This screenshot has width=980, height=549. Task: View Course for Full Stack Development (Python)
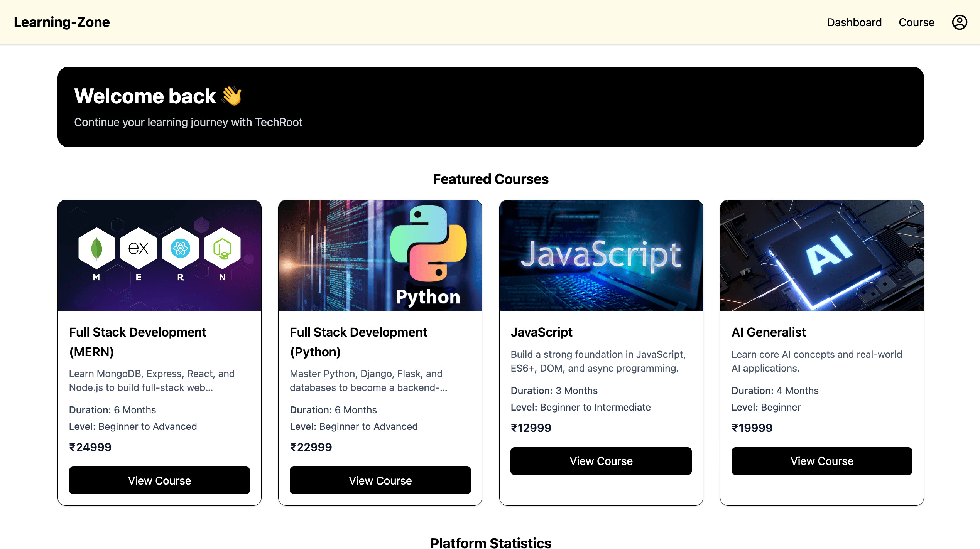380,480
